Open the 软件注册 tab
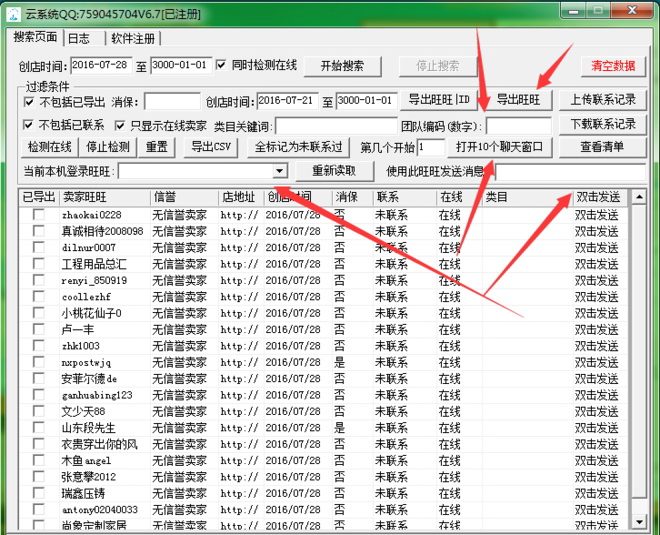Screen dimensions: 660x535 pyautogui.click(x=133, y=39)
